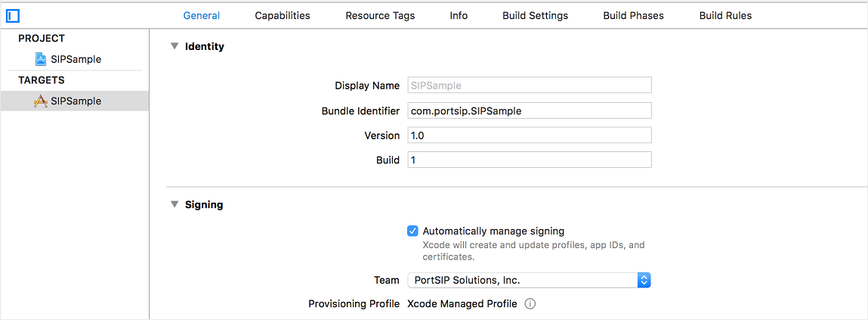Image resolution: width=868 pixels, height=320 pixels.
Task: Toggle the sidebar panel icon
Action: pyautogui.click(x=12, y=15)
